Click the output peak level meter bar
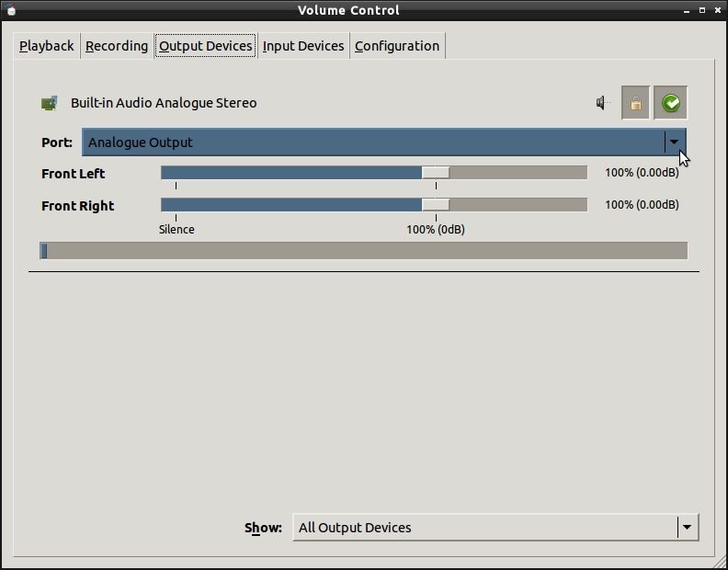 (x=364, y=251)
